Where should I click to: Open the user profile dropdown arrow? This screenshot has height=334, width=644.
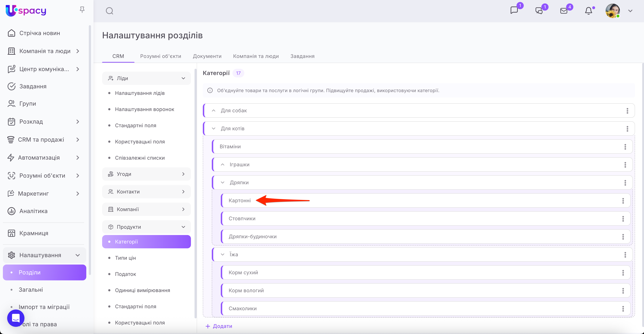coord(630,11)
